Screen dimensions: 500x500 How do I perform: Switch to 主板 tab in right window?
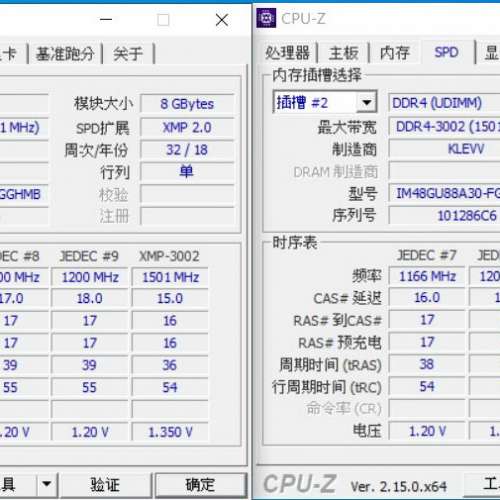(x=343, y=53)
